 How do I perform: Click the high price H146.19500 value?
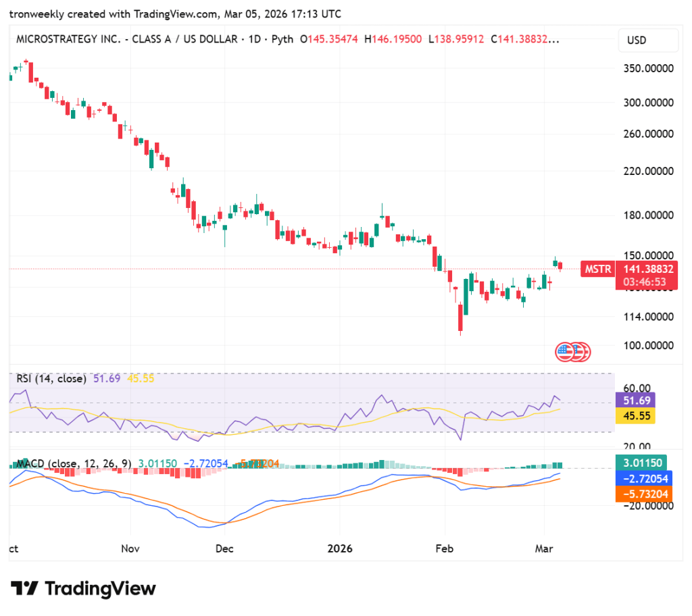point(393,39)
